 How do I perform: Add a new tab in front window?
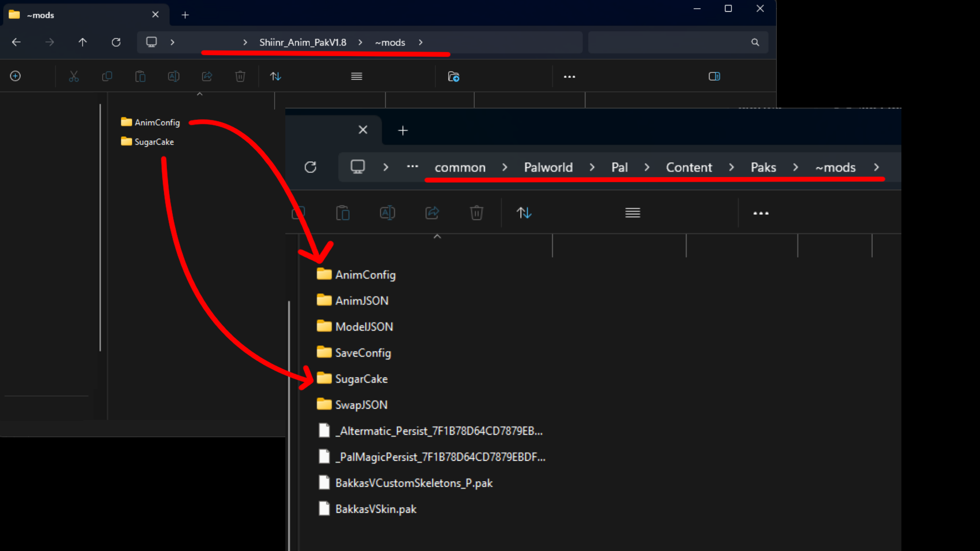[x=403, y=131]
